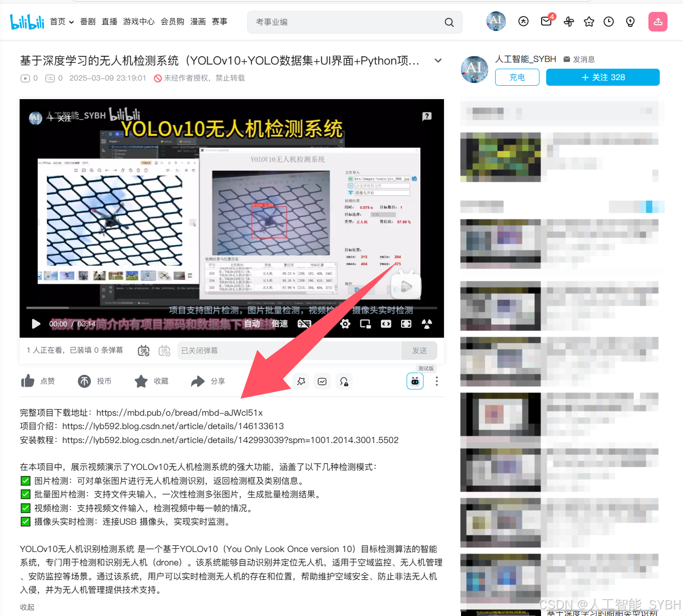Click the 摄像头实时检测 checkmark bullet
Screen dimensions: 683x616
tap(25, 522)
